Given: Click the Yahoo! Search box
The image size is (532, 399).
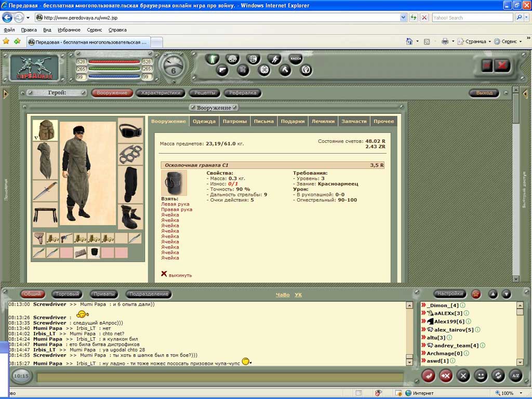Looking at the screenshot, I should click(473, 18).
